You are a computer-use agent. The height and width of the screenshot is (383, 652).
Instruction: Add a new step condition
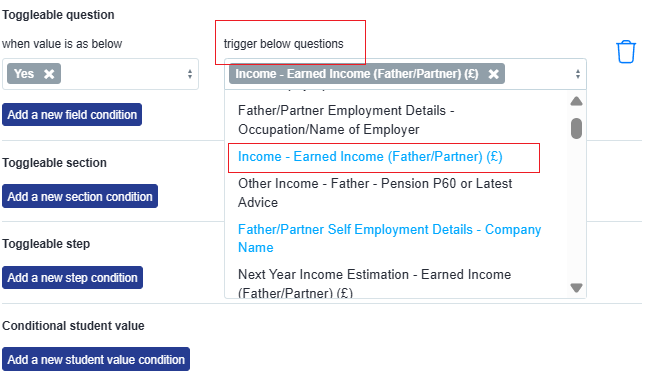72,277
